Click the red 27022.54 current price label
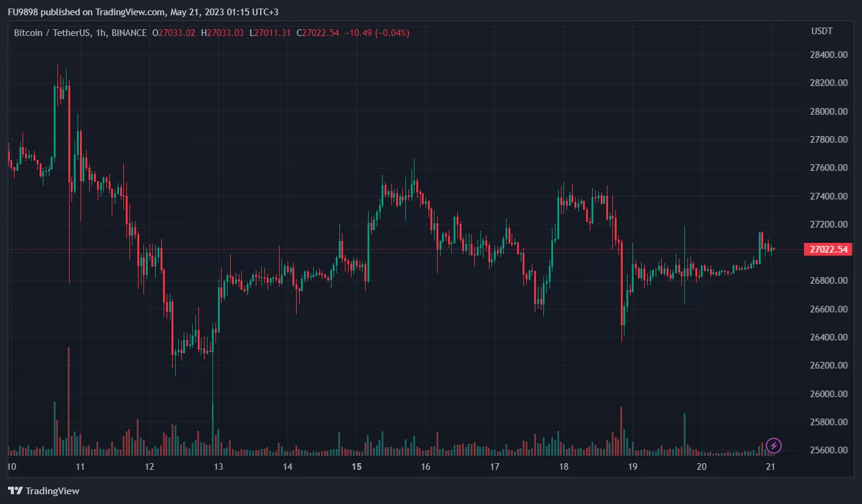862x504 pixels. [x=828, y=250]
